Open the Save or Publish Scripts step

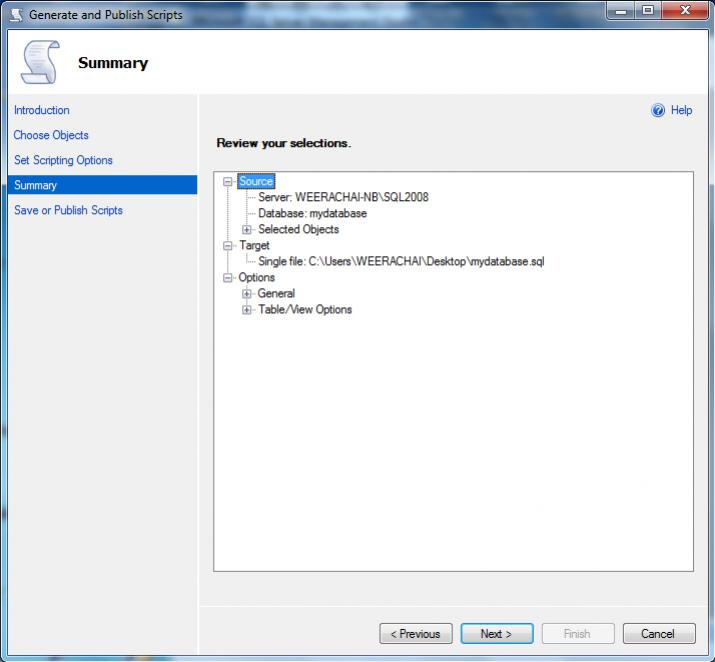[68, 210]
